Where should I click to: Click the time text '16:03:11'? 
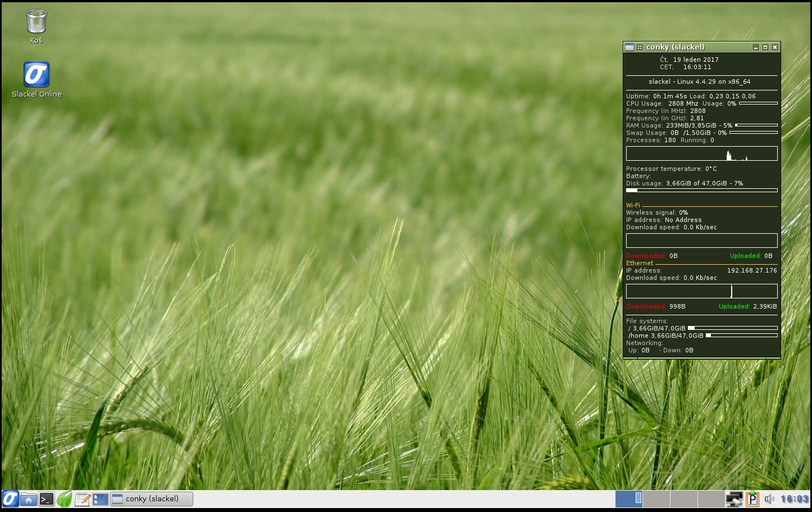[x=697, y=67]
